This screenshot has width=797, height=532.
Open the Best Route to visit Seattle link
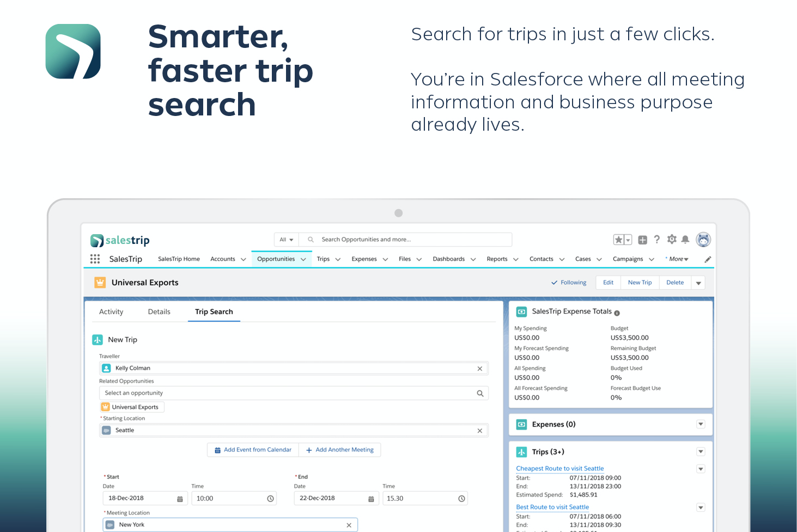pos(552,507)
